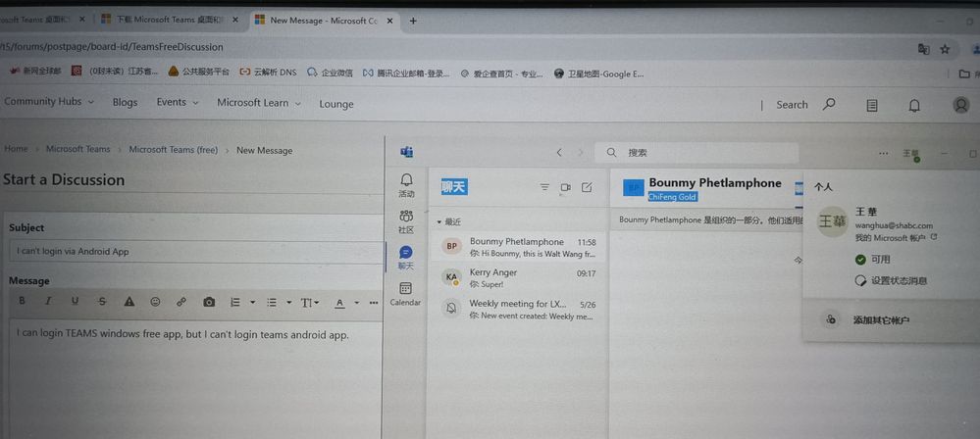Open Teams Activity bell icon
This screenshot has height=439, width=980.
click(x=406, y=185)
